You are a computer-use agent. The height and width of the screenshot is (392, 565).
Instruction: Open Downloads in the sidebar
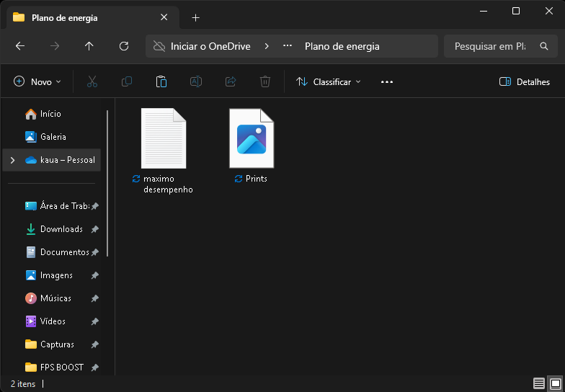click(x=61, y=229)
